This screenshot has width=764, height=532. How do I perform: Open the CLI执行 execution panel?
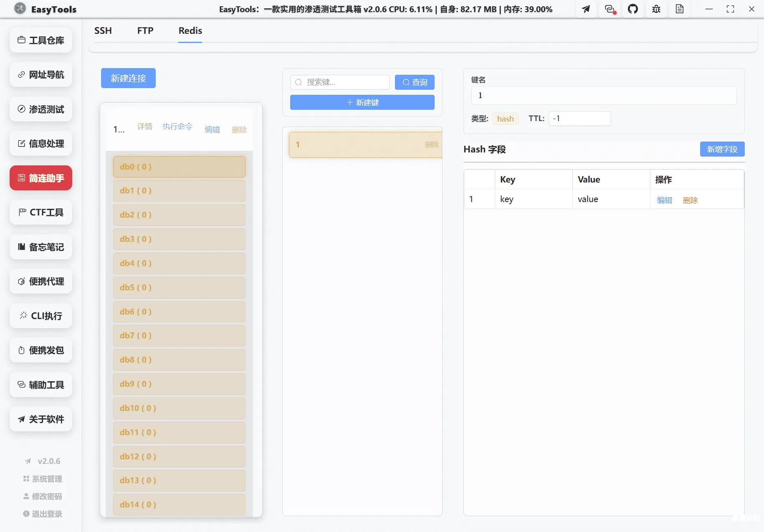(x=40, y=316)
